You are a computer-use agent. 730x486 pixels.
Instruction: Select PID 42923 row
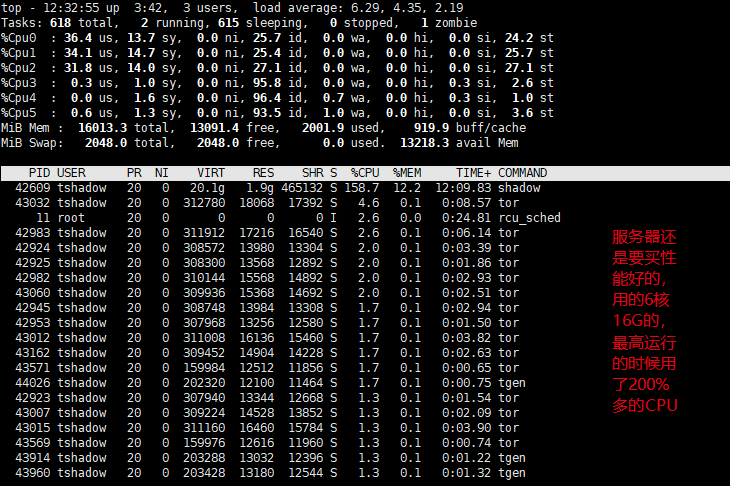[33, 398]
